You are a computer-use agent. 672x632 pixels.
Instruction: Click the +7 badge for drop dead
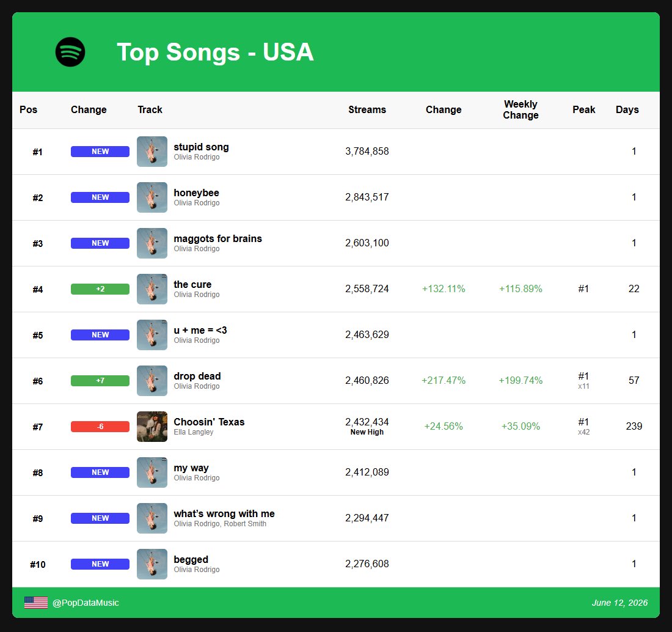(100, 381)
